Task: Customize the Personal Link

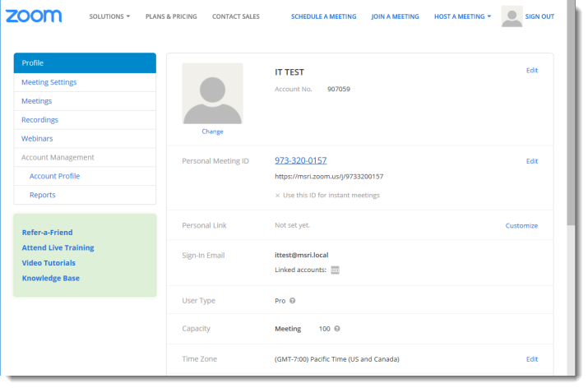Action: (521, 226)
